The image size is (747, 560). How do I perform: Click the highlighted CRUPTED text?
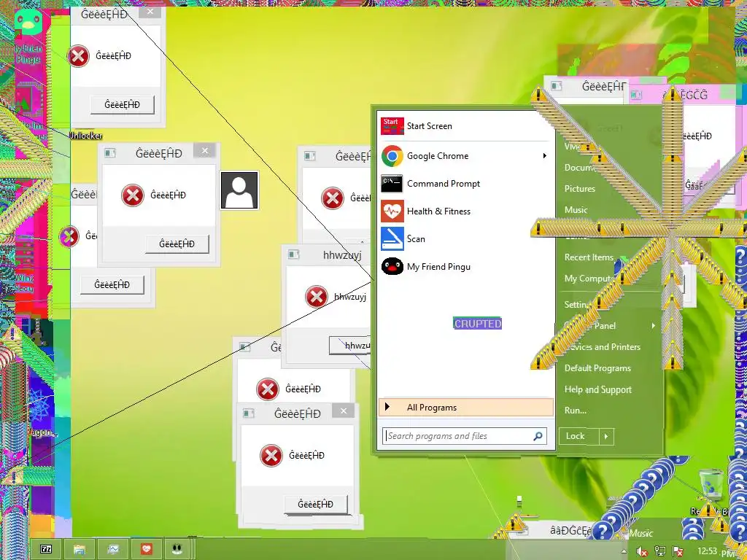tap(477, 324)
